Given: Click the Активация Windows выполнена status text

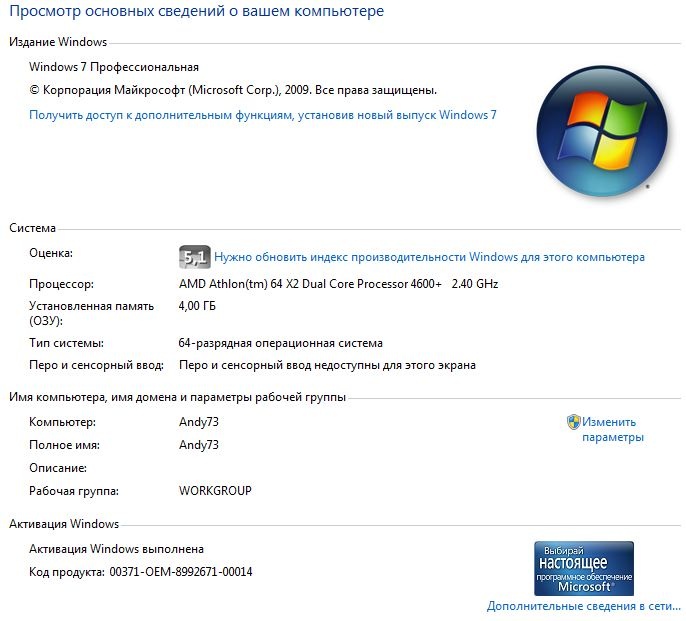Looking at the screenshot, I should pos(116,549).
